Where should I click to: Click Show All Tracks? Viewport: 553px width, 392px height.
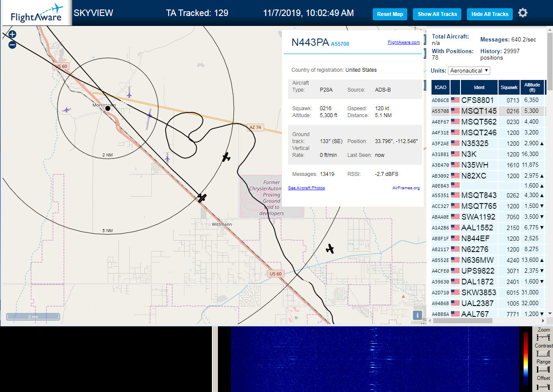pos(437,14)
